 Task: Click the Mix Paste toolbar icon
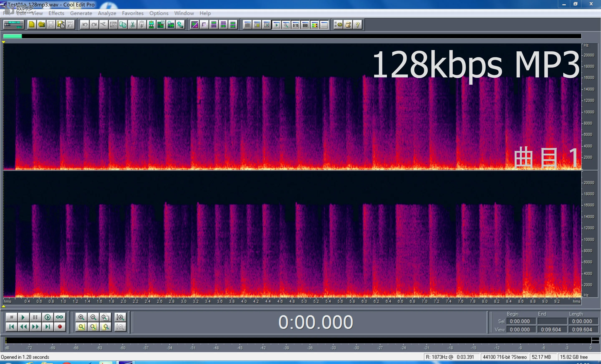pos(152,25)
